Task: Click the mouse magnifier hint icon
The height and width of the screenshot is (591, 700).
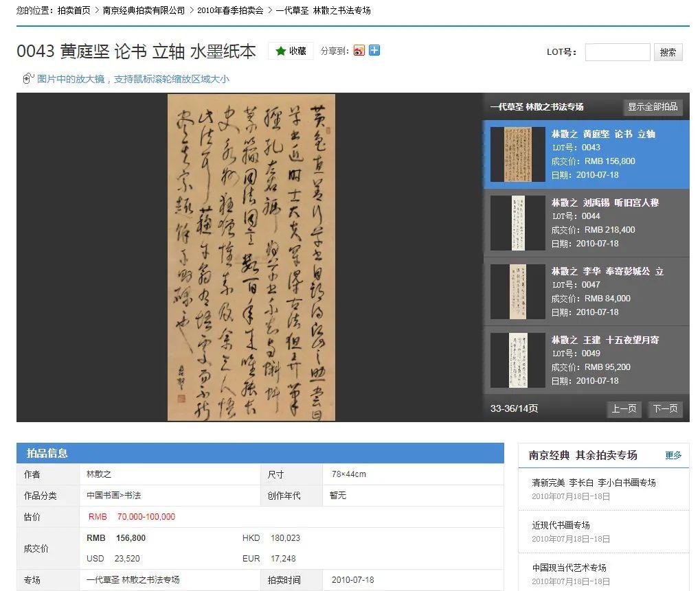Action: [x=28, y=79]
